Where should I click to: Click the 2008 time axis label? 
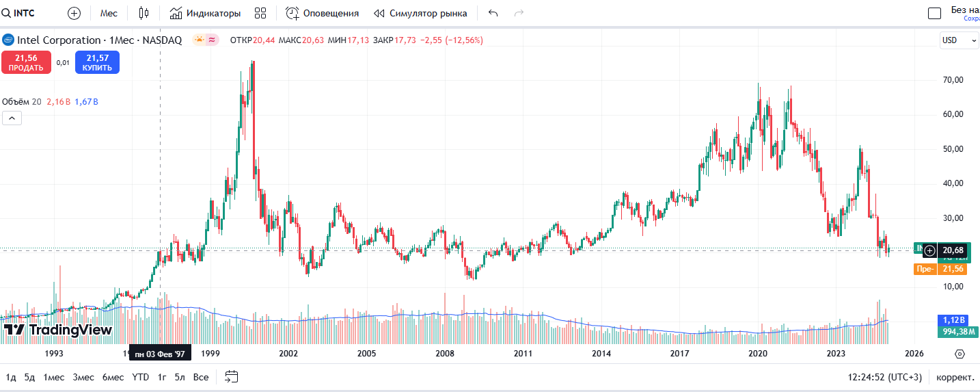445,354
